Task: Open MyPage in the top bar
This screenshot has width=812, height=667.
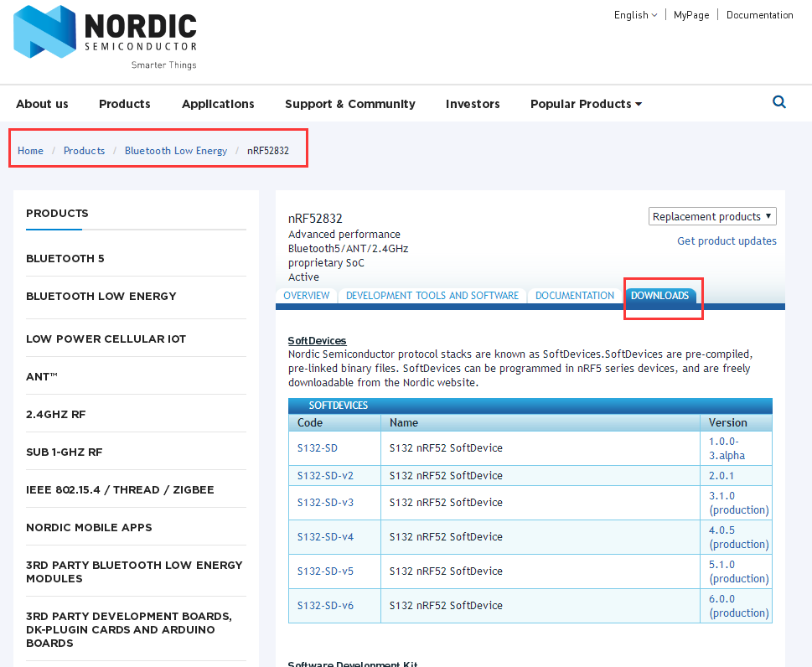Action: (691, 15)
